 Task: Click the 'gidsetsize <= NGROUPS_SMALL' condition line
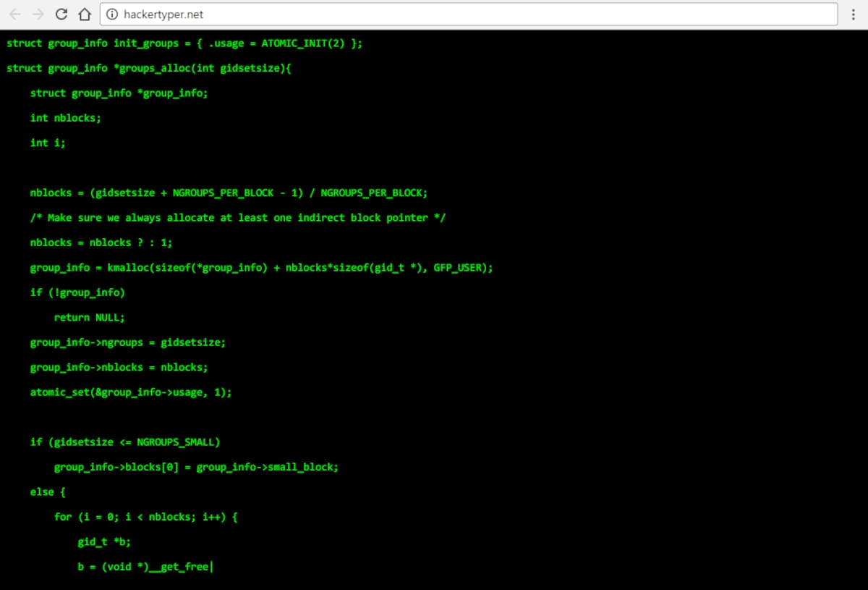click(125, 442)
